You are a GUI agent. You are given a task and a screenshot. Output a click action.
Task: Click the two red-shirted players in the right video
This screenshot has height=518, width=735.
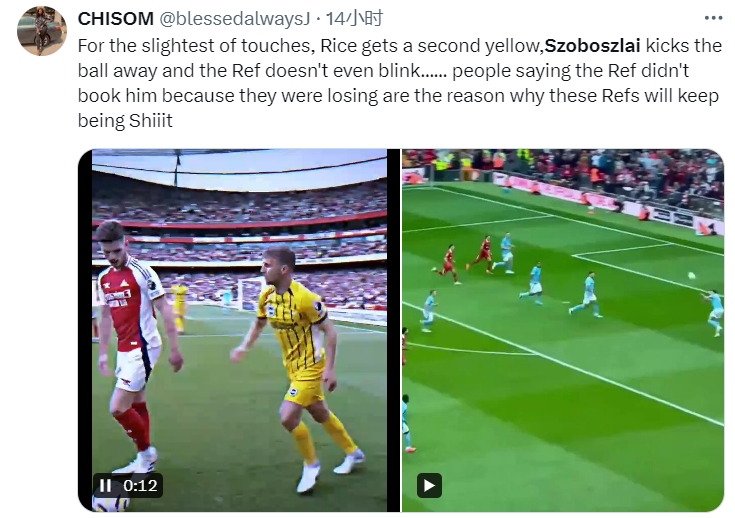click(464, 259)
